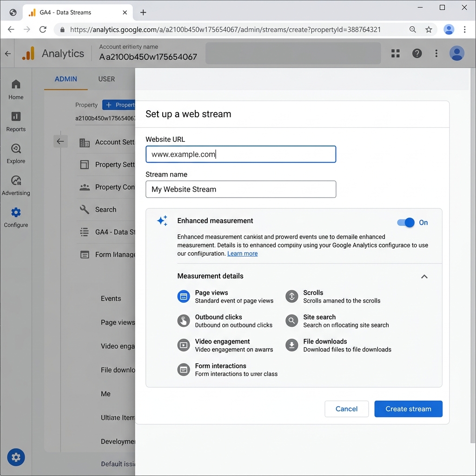Open the Home section in sidebar
Screen dimensions: 476x476
16,90
